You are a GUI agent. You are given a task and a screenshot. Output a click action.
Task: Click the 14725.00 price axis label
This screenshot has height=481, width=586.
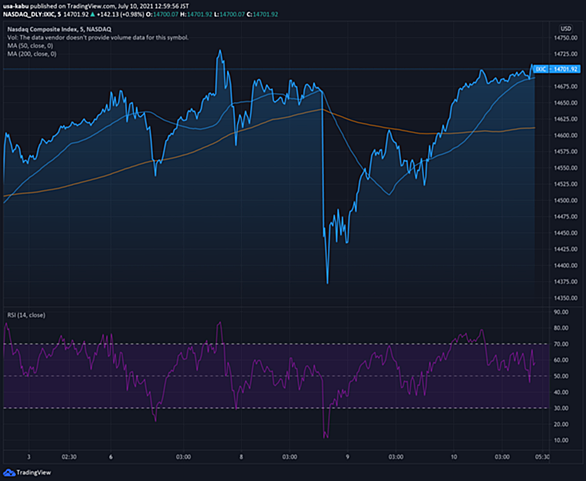pyautogui.click(x=565, y=54)
